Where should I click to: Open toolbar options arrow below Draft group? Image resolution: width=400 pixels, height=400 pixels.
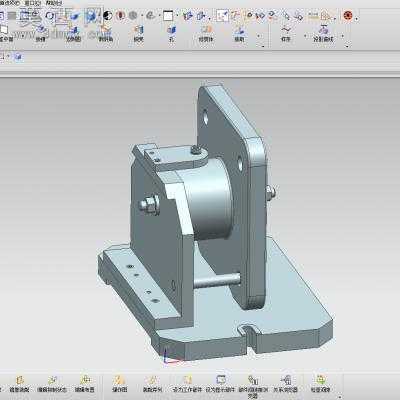point(263,46)
